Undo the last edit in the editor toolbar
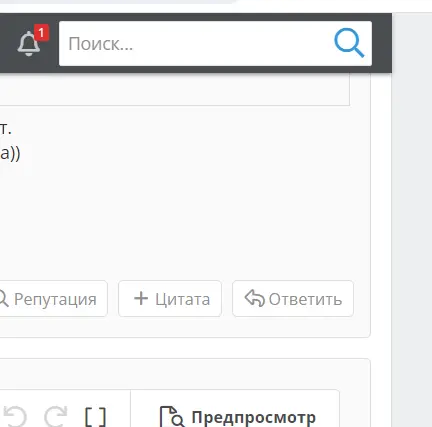This screenshot has width=432, height=427. pyautogui.click(x=15, y=416)
